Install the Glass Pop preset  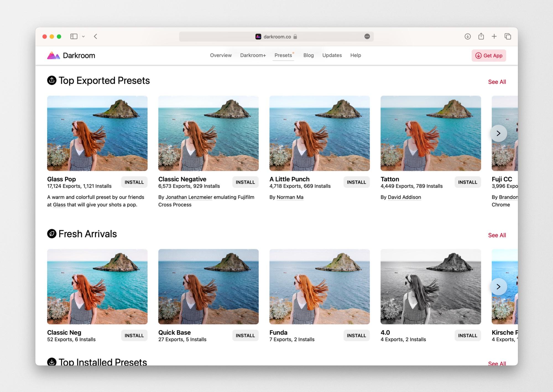tap(134, 182)
